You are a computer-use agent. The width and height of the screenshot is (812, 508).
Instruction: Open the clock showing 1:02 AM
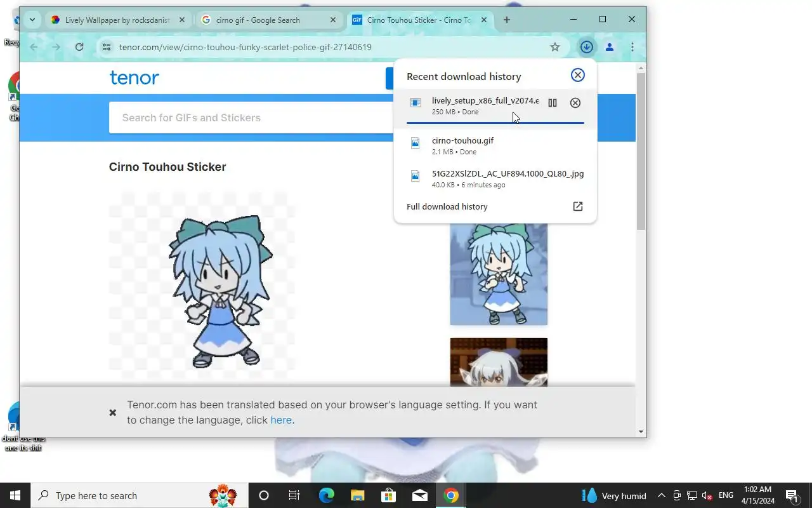(x=758, y=495)
